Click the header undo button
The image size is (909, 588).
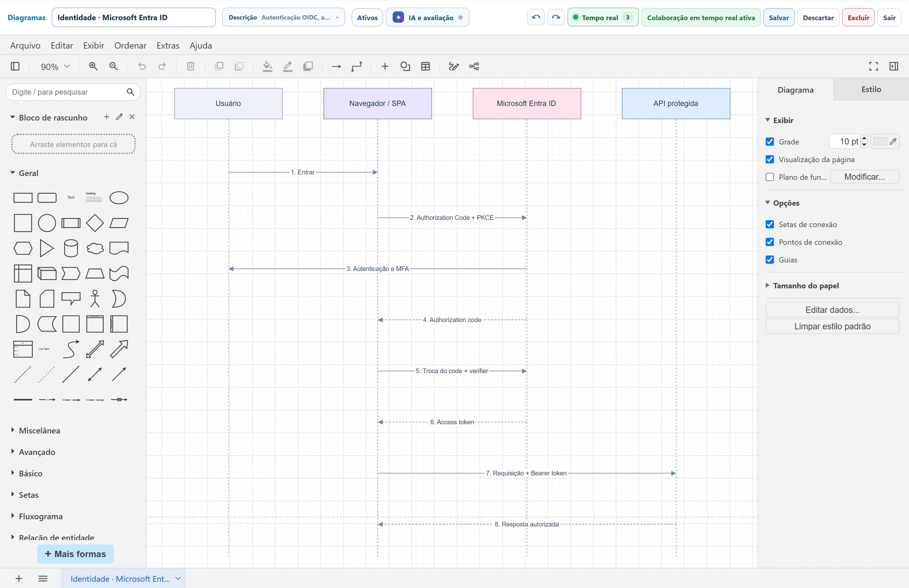536,17
